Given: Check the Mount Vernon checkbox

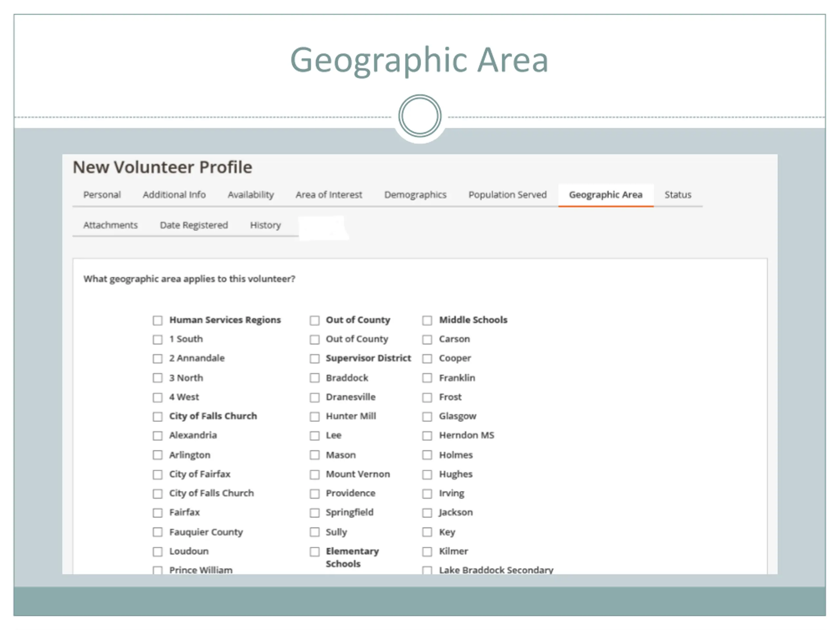Looking at the screenshot, I should [x=314, y=475].
